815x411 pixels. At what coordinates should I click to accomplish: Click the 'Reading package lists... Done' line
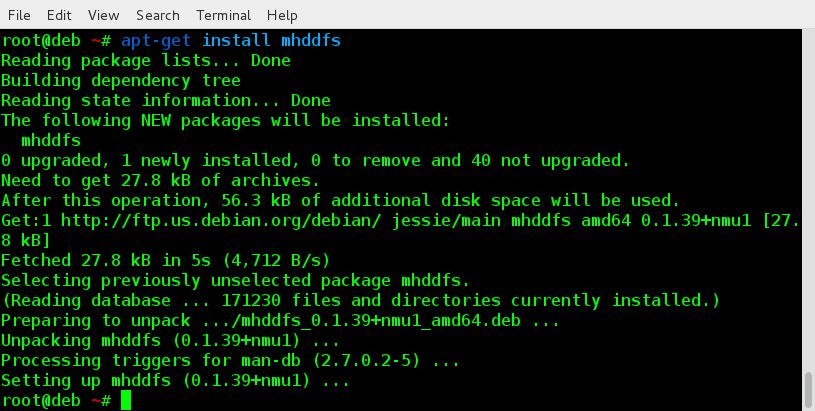pos(146,61)
